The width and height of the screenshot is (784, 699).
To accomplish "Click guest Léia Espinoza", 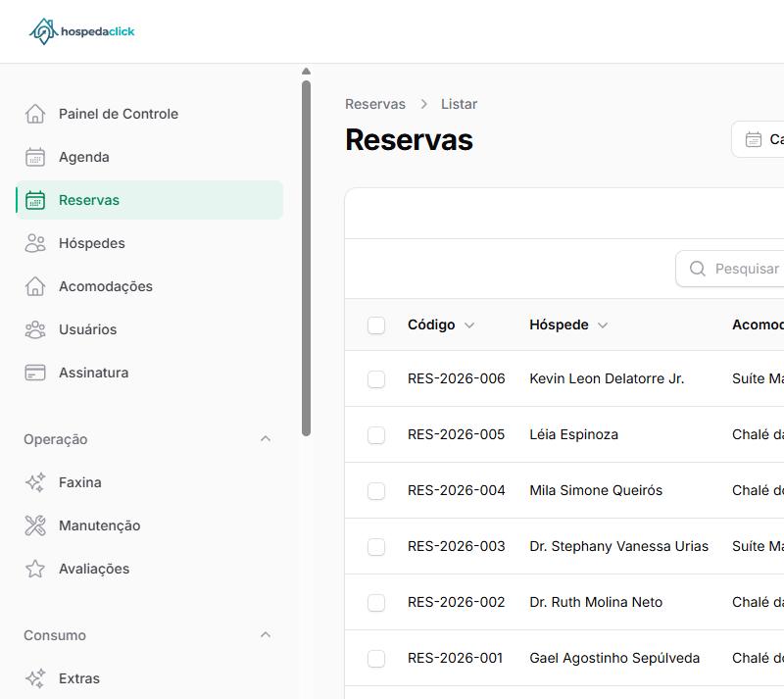I will coord(573,435).
